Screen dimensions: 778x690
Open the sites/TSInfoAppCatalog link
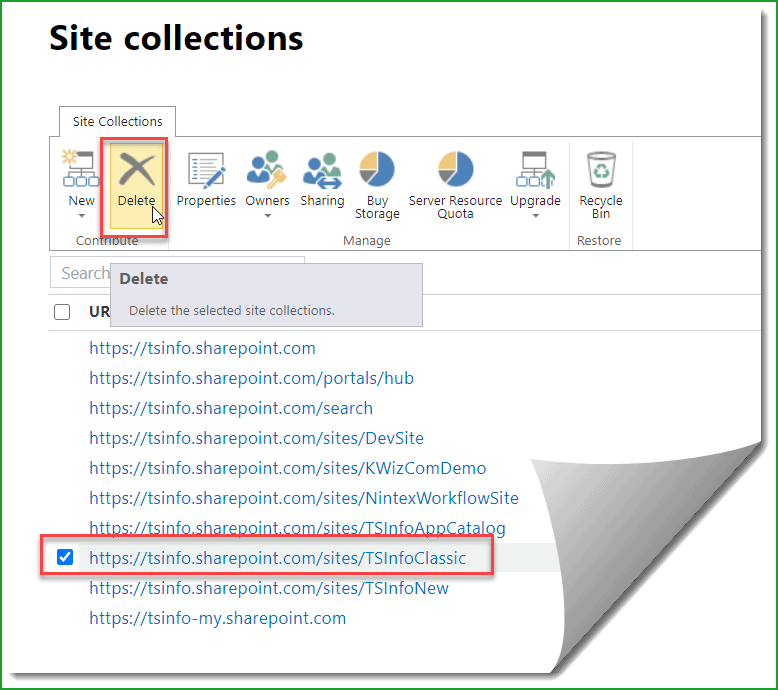[x=297, y=528]
